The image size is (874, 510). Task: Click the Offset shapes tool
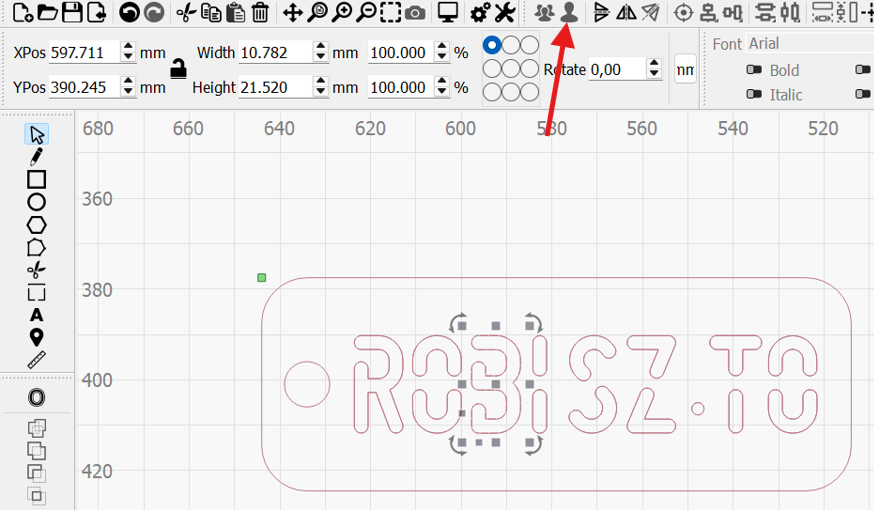click(36, 397)
